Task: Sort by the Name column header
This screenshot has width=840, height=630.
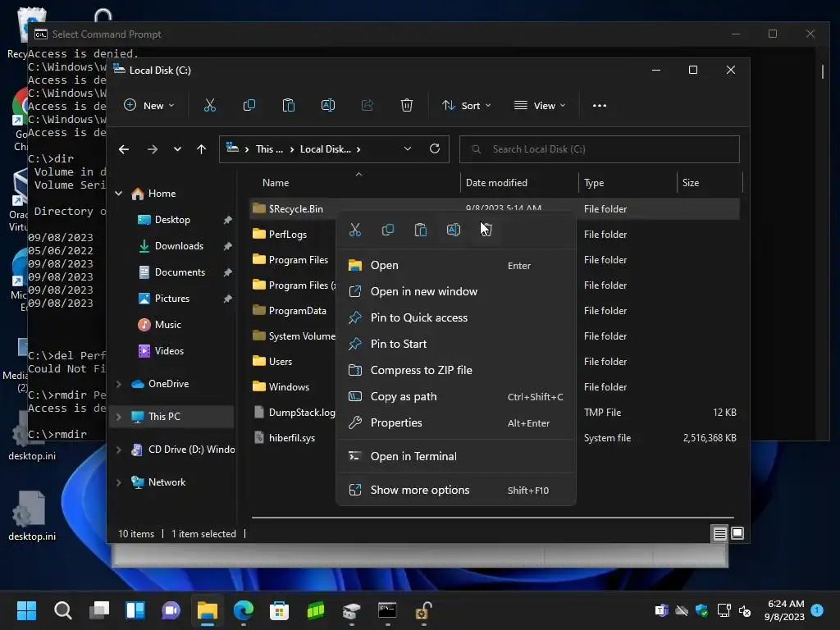Action: click(276, 183)
